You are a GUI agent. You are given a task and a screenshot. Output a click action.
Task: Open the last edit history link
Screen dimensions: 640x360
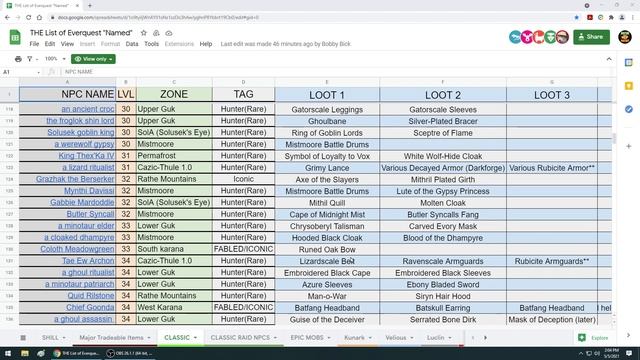click(x=286, y=44)
